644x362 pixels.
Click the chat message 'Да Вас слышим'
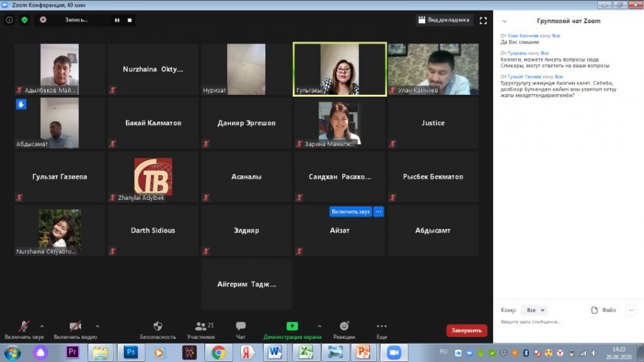(x=519, y=42)
